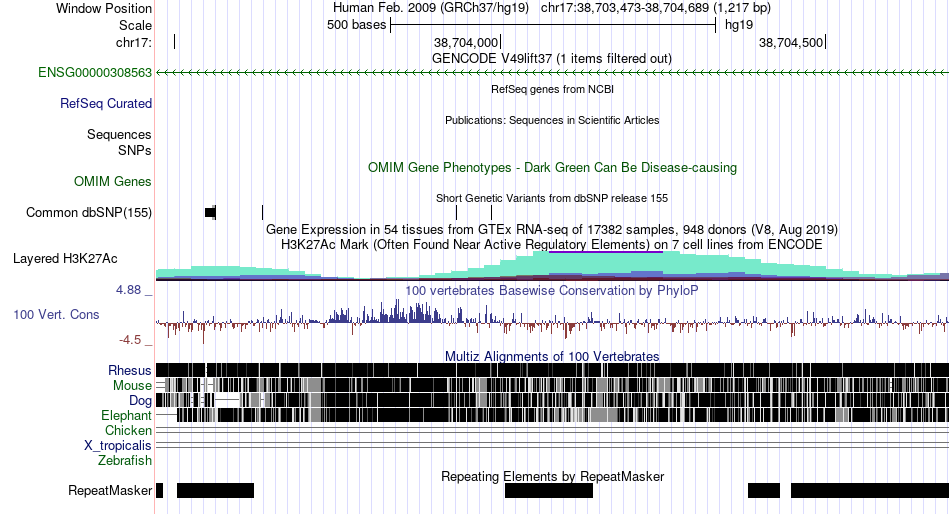Screen dimensions: 950x514
Task: Click the chr17:38,703,473-38,704,689 coordinates text
Action: [x=656, y=8]
